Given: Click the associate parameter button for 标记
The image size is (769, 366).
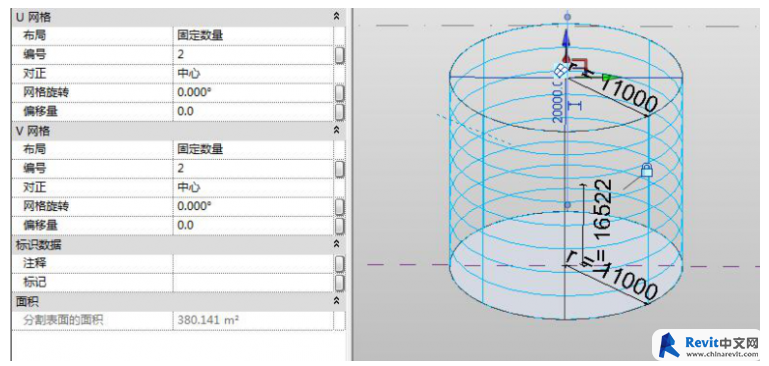Looking at the screenshot, I should tap(339, 283).
